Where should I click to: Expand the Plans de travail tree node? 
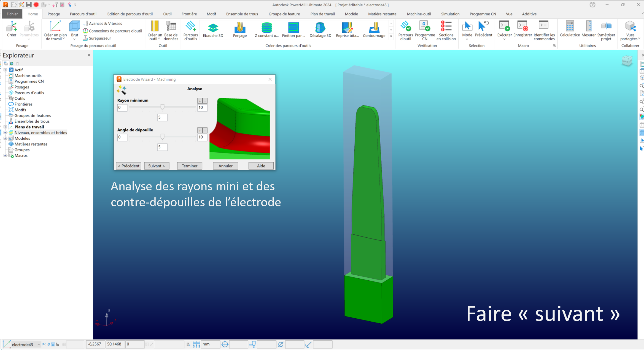[5, 127]
